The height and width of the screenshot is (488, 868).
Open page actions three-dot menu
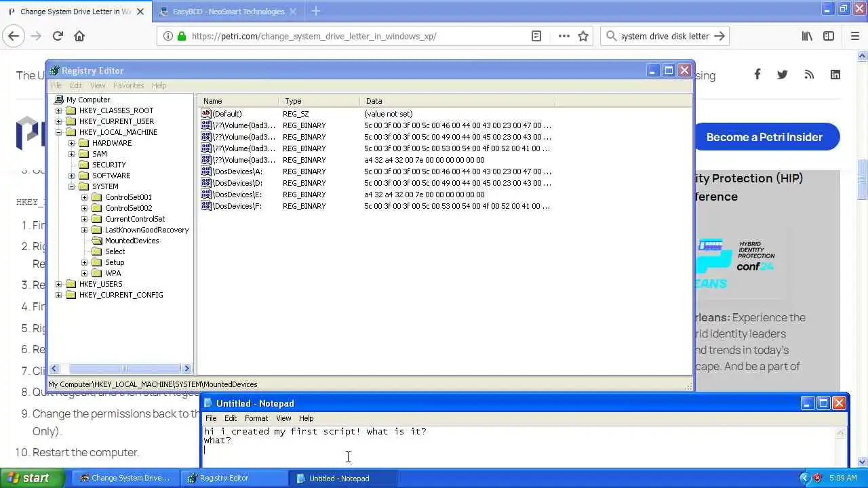[x=564, y=36]
